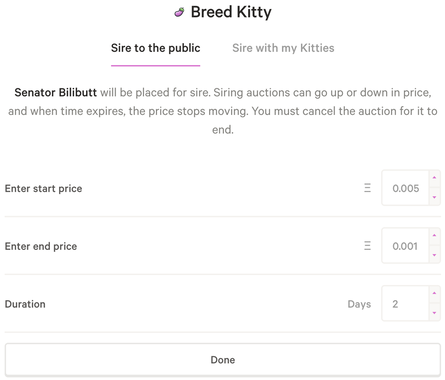Viewport: 445px width, 380px height.
Task: Focus the duration field showing 2
Action: coord(405,304)
